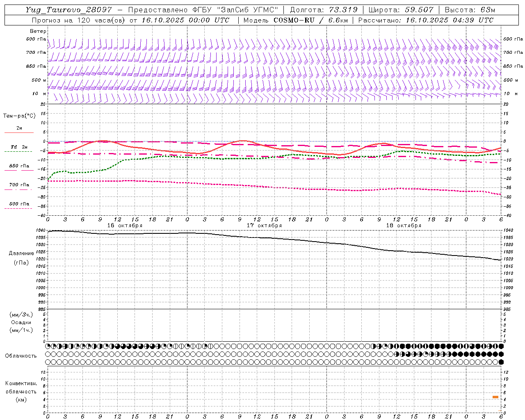Select the 17 октября date label
Image resolution: width=525 pixels, height=420 pixels.
(264, 226)
